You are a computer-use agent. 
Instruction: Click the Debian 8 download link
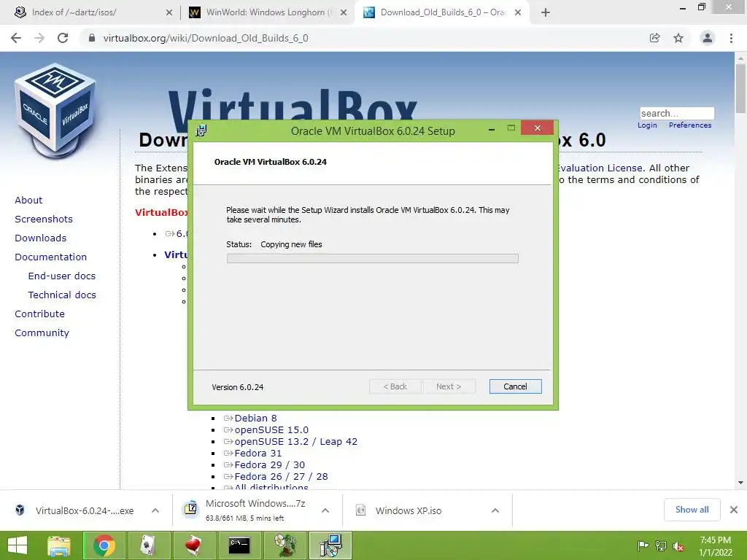click(x=255, y=418)
